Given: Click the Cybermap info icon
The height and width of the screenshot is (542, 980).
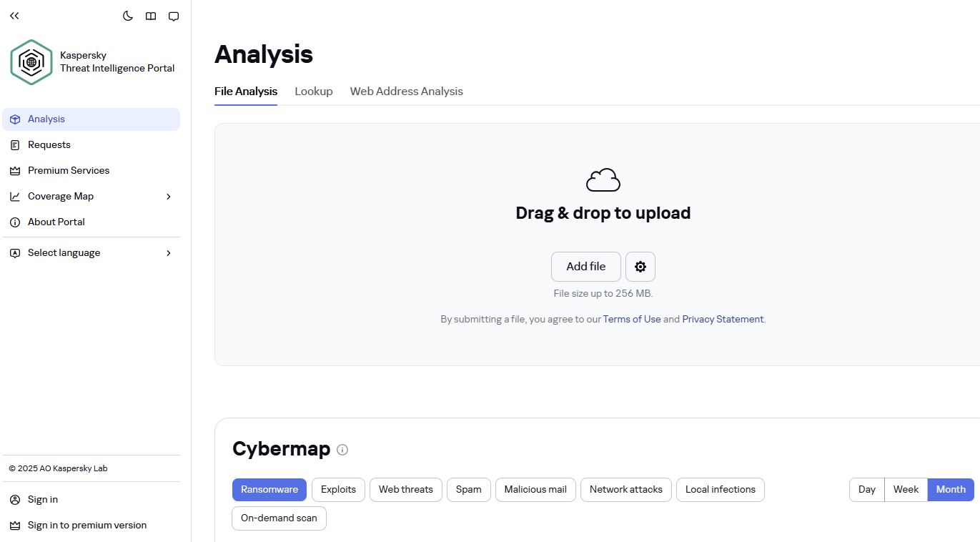Looking at the screenshot, I should point(342,450).
